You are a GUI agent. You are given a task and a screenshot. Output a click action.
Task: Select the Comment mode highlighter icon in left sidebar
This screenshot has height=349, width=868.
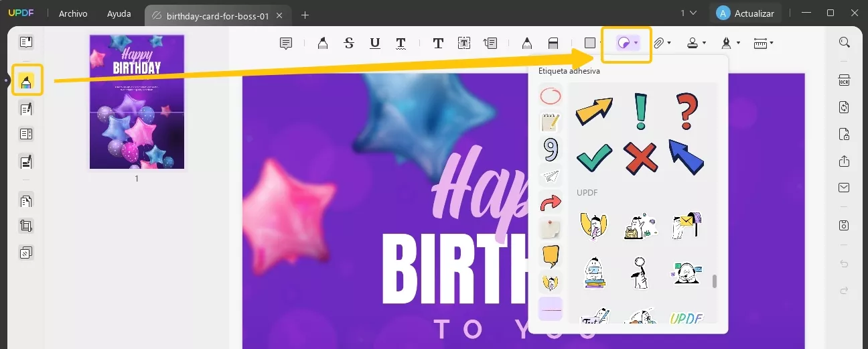tap(26, 82)
